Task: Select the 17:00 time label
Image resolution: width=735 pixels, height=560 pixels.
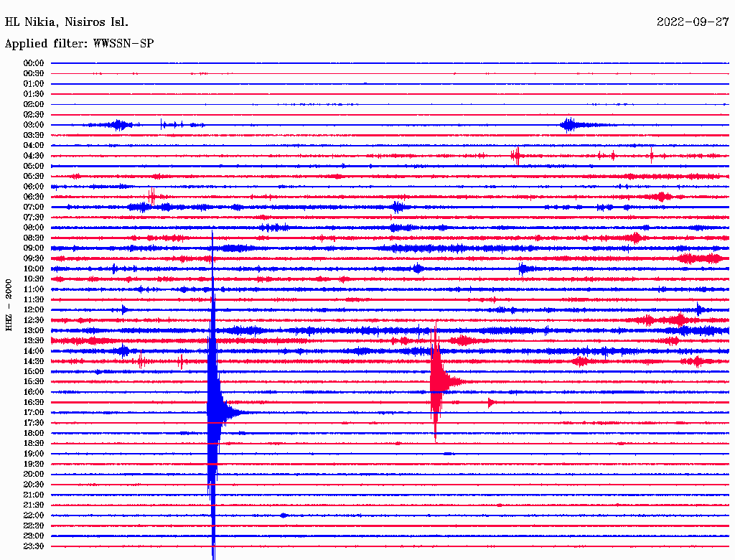Action: point(34,412)
